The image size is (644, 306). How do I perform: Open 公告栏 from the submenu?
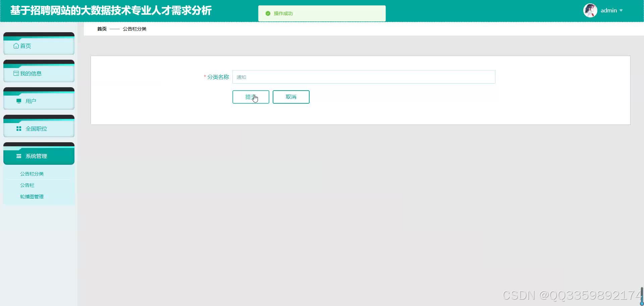[x=27, y=185]
